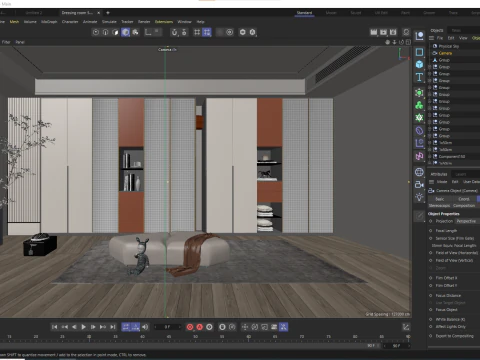This screenshot has height=360, width=480.
Task: Click Render View clapperboard icon
Action: 374,32
